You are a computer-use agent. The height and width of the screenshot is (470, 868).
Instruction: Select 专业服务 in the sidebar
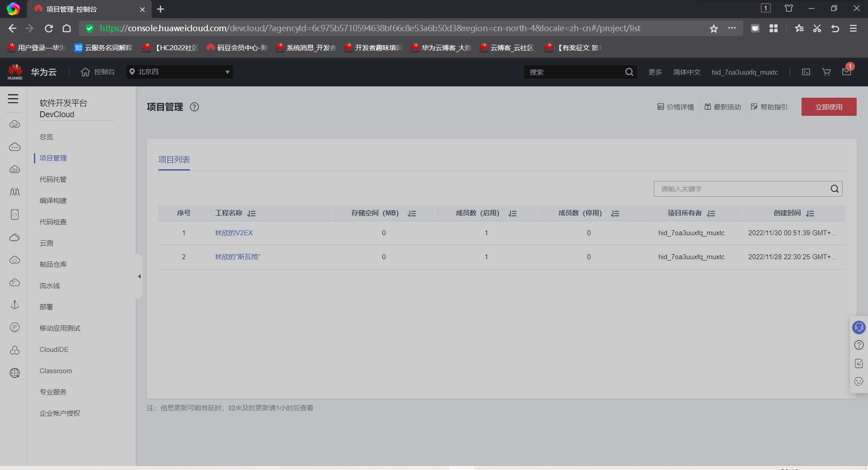click(53, 392)
